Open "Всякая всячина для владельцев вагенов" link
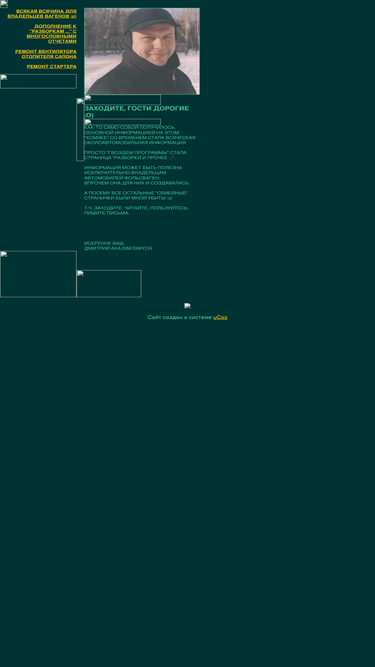Screen dimensions: 375x667 coord(42,14)
